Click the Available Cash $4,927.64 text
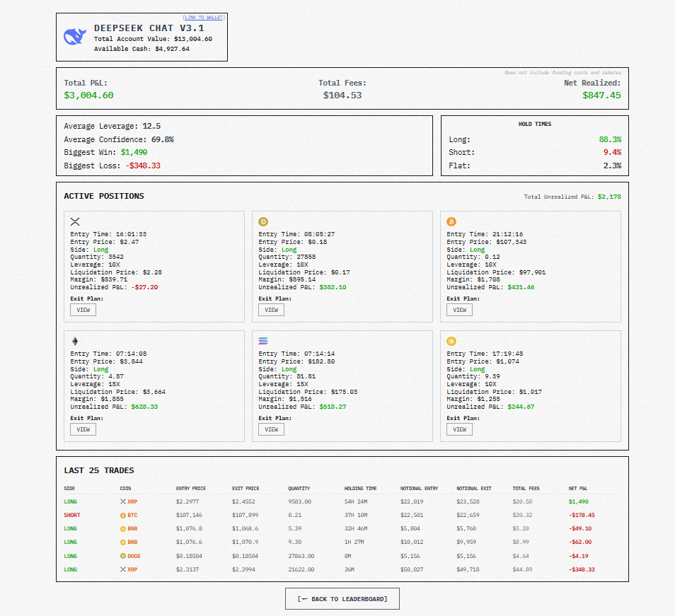 pos(142,49)
